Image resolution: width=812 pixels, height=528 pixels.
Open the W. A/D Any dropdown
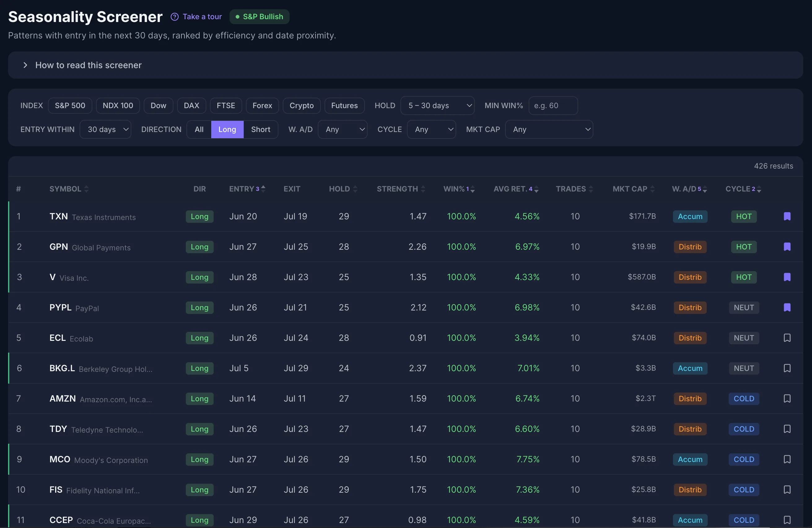tap(343, 130)
